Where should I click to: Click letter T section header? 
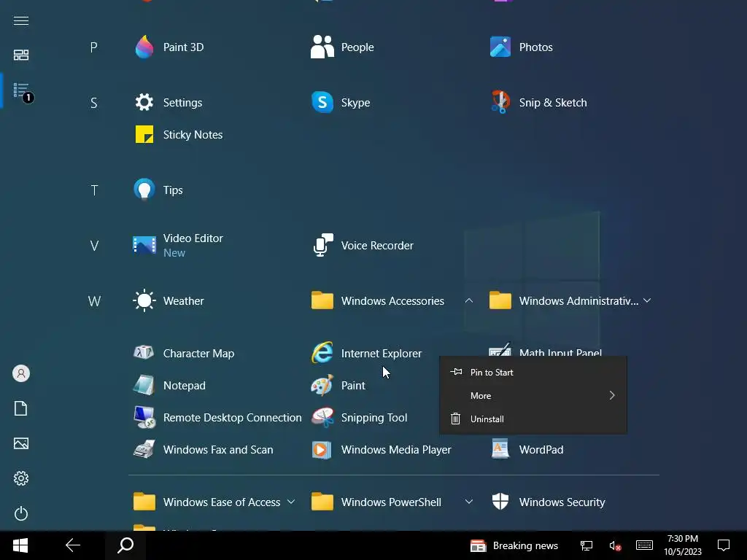94,190
